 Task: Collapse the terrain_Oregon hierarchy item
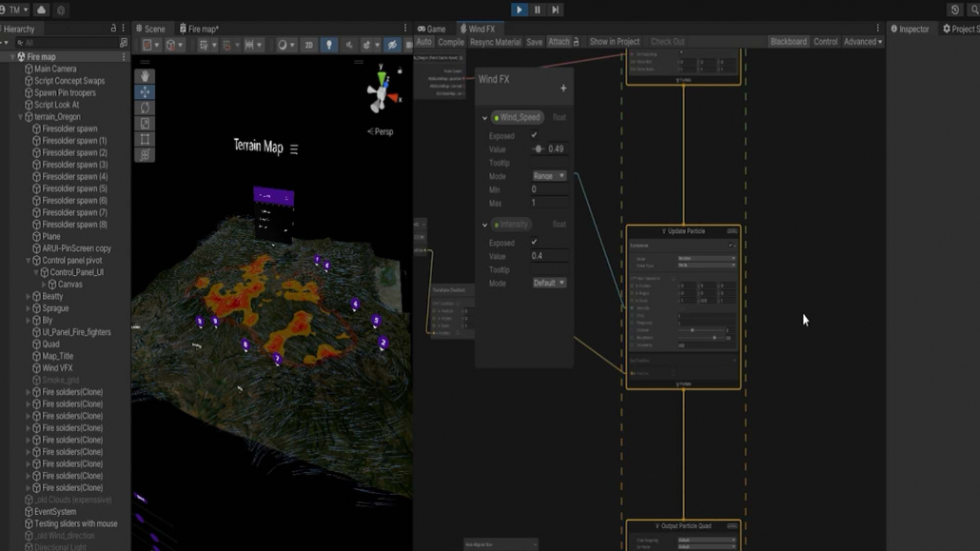point(21,117)
